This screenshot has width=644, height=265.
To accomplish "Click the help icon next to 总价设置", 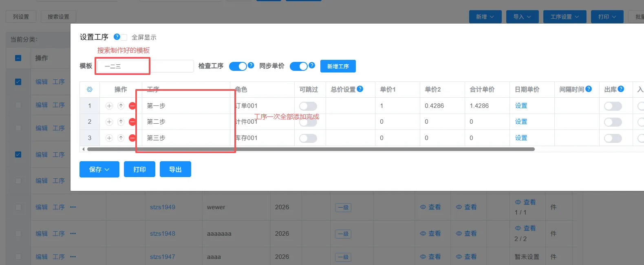I will pyautogui.click(x=360, y=89).
